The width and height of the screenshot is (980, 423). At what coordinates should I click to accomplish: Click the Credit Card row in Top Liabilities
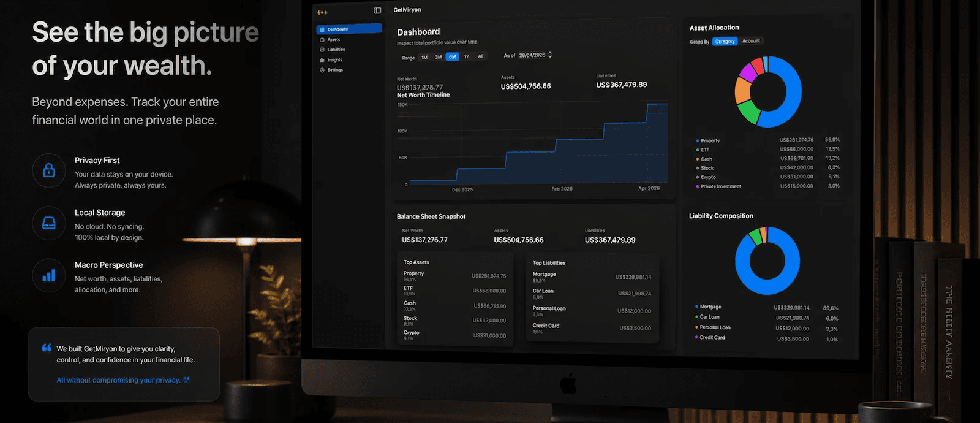coord(592,328)
